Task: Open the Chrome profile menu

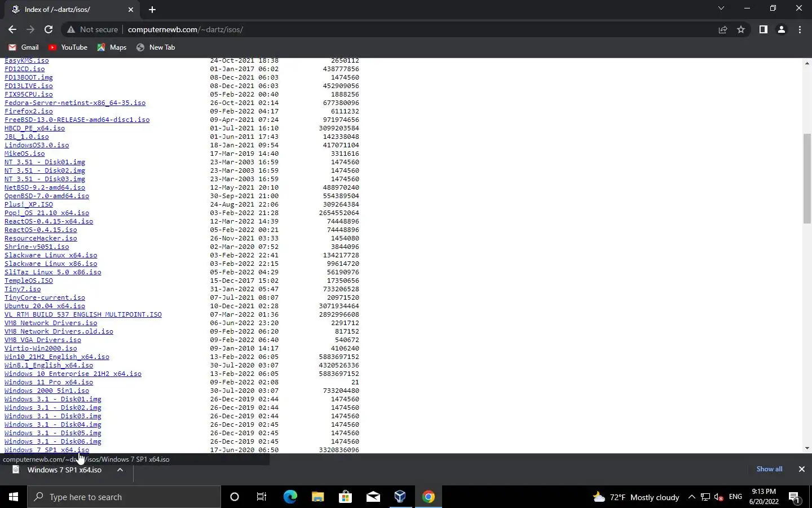Action: (x=782, y=29)
